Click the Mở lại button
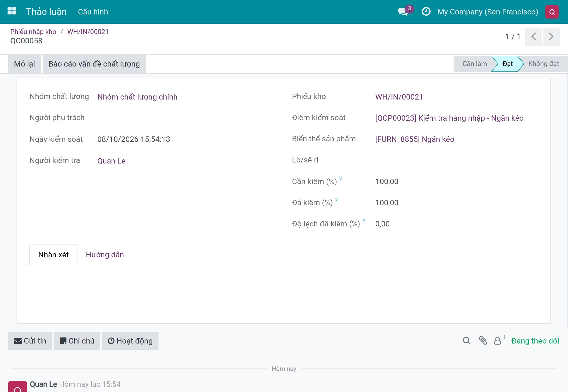 click(25, 64)
